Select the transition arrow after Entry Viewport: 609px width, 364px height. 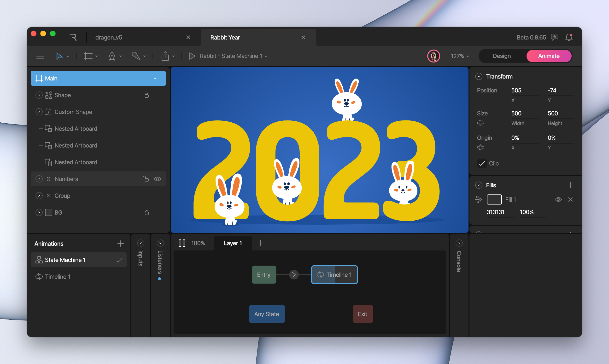click(x=294, y=275)
